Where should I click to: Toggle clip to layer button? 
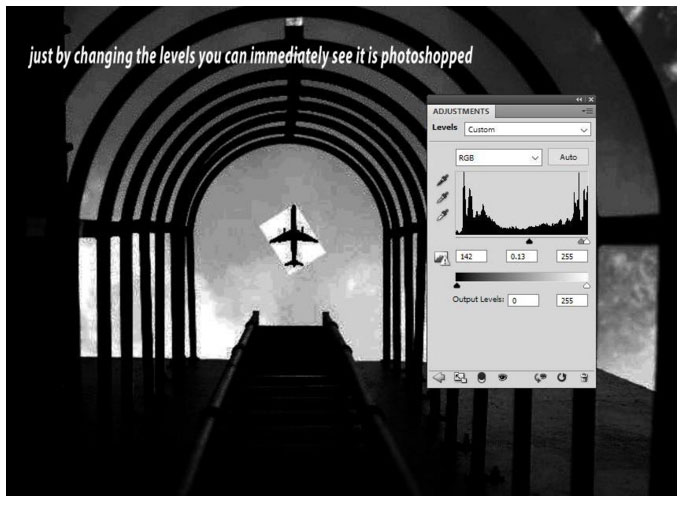pos(482,377)
